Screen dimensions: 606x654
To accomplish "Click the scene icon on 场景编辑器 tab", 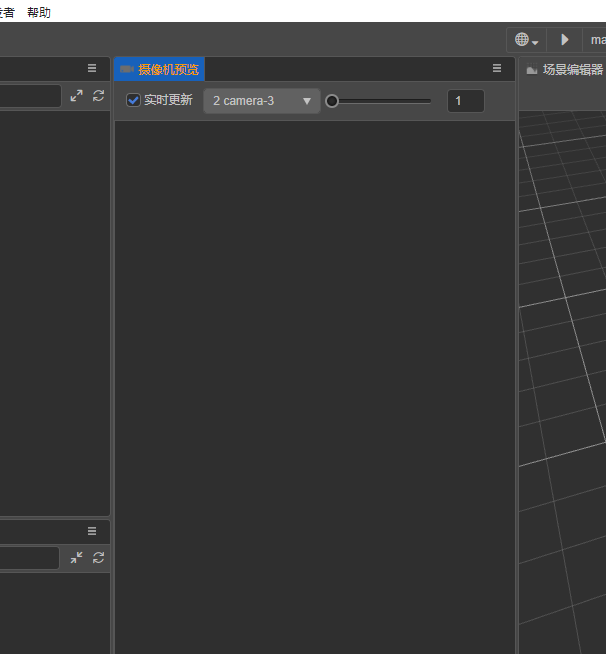I will coord(532,70).
